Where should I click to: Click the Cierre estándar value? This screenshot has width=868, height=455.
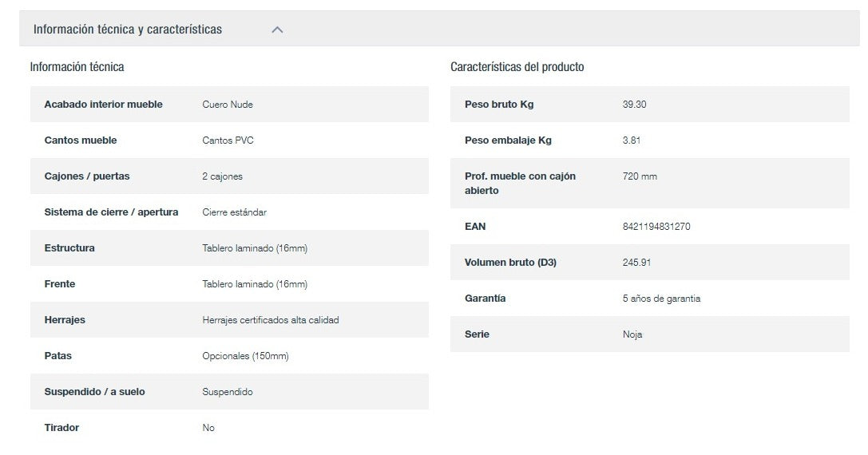click(234, 212)
